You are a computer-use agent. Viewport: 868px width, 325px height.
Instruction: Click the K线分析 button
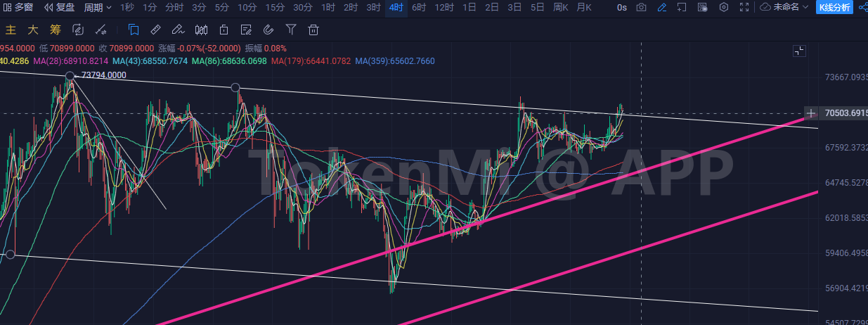834,8
